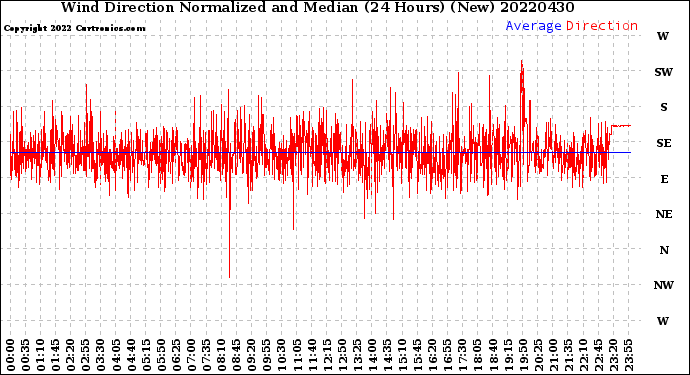Viewport: 690px width, 375px height.
Task: Click the 17:30 time axis label
Action: pyautogui.click(x=462, y=355)
